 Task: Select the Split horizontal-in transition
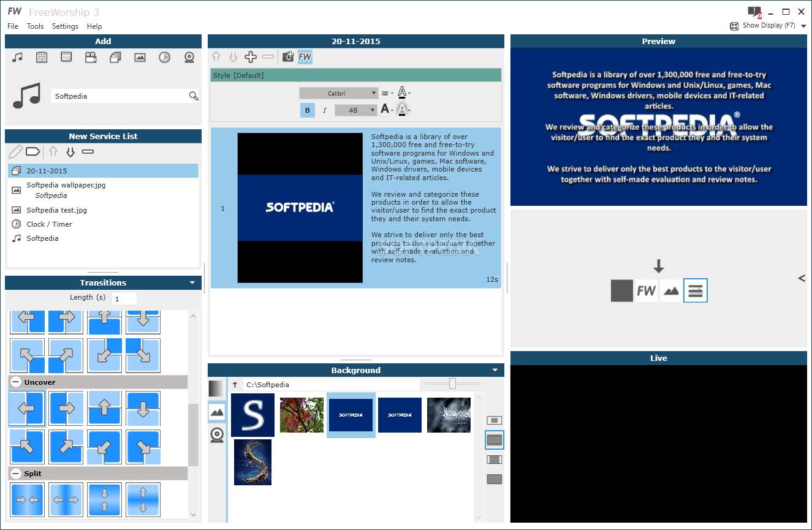(27, 499)
